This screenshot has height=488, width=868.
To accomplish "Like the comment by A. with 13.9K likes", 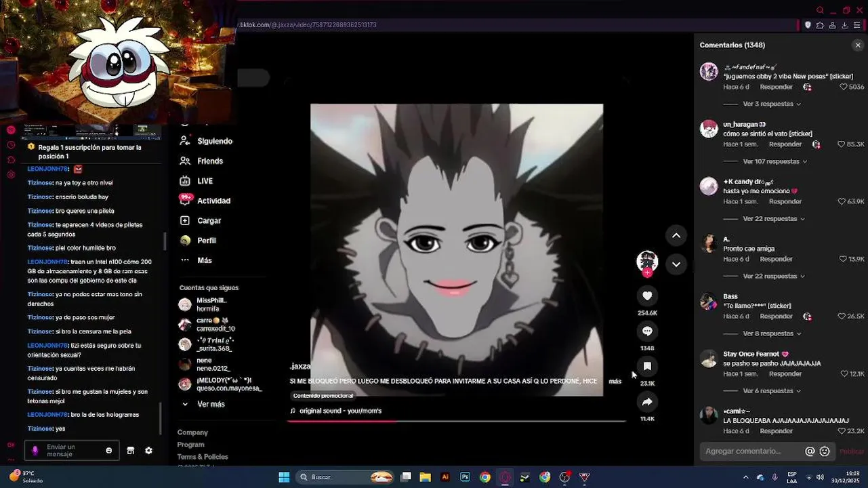I will (843, 259).
